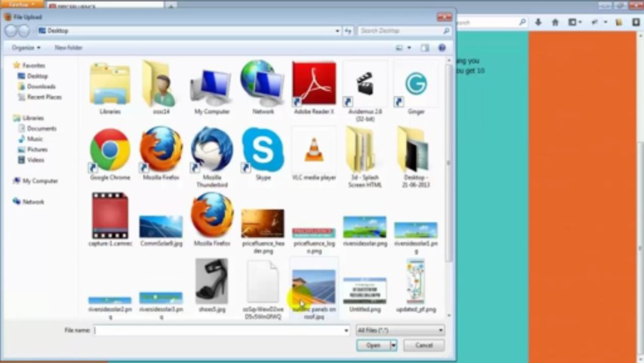Select the Adobe Reader X shortcut
Image resolution: width=644 pixels, height=363 pixels.
[x=314, y=88]
